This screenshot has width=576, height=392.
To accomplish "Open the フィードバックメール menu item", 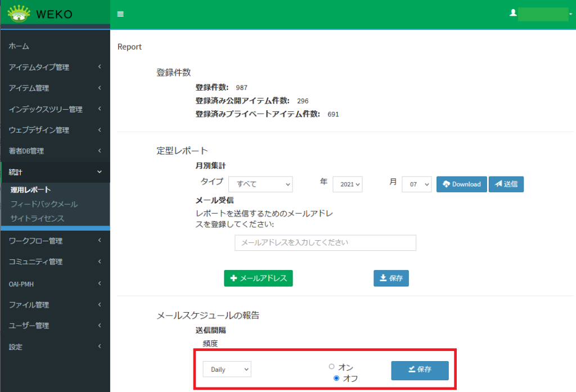I will [x=44, y=204].
